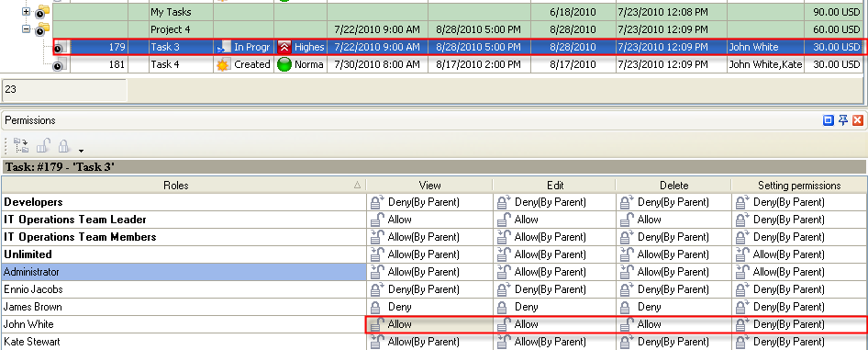Click the field showing 23
868x350 pixels.
point(65,90)
